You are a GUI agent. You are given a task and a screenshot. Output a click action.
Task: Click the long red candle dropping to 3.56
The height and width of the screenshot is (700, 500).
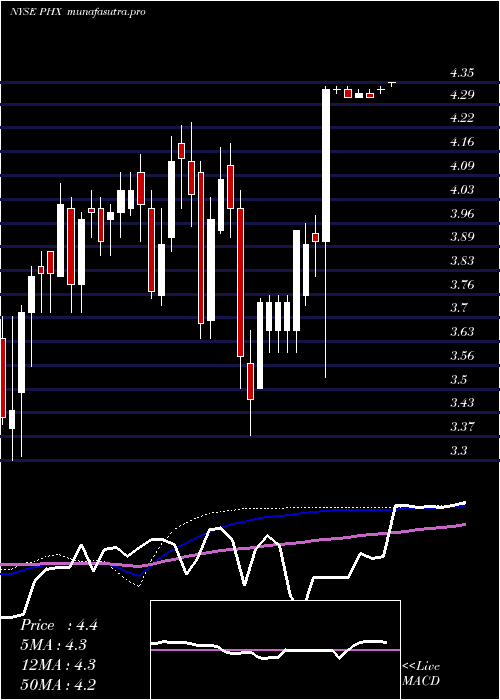(241, 282)
